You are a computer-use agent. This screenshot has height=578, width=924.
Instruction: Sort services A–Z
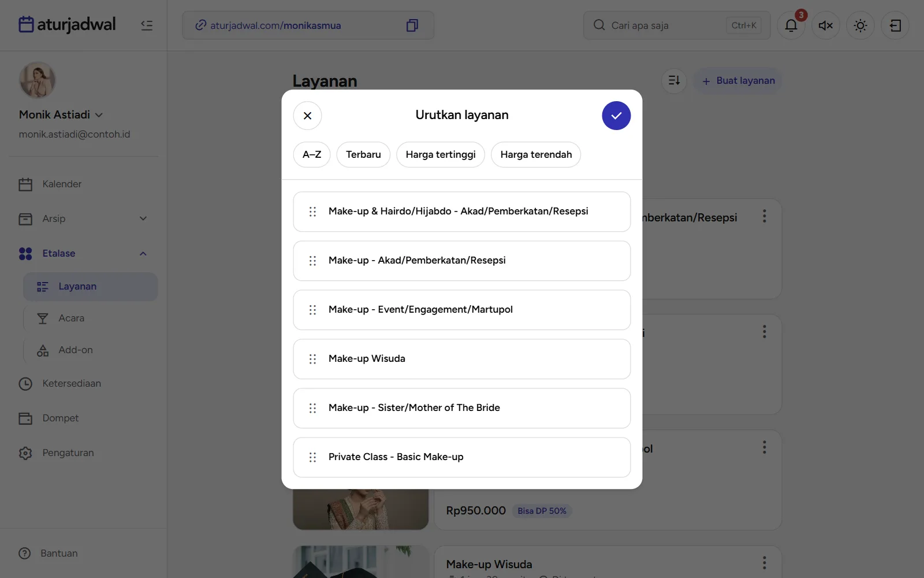pos(312,155)
